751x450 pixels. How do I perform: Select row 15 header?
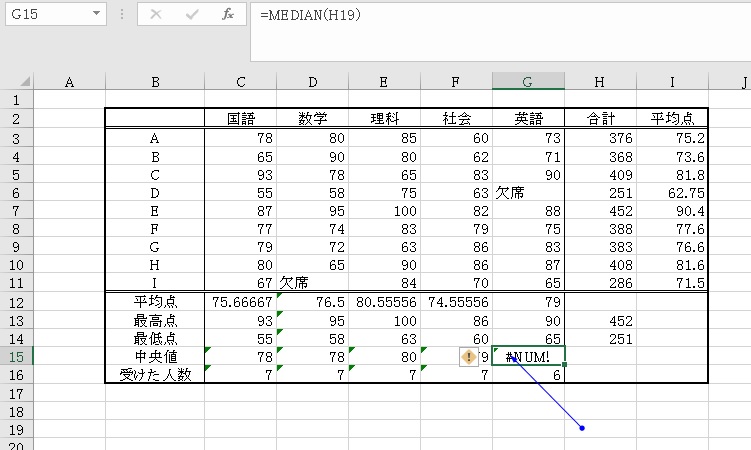pos(17,356)
